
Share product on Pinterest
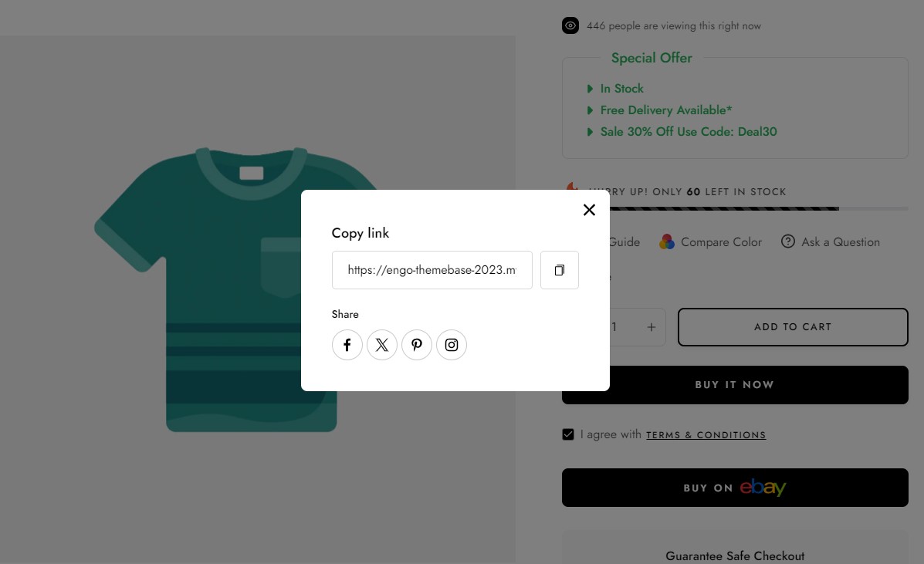pos(417,345)
